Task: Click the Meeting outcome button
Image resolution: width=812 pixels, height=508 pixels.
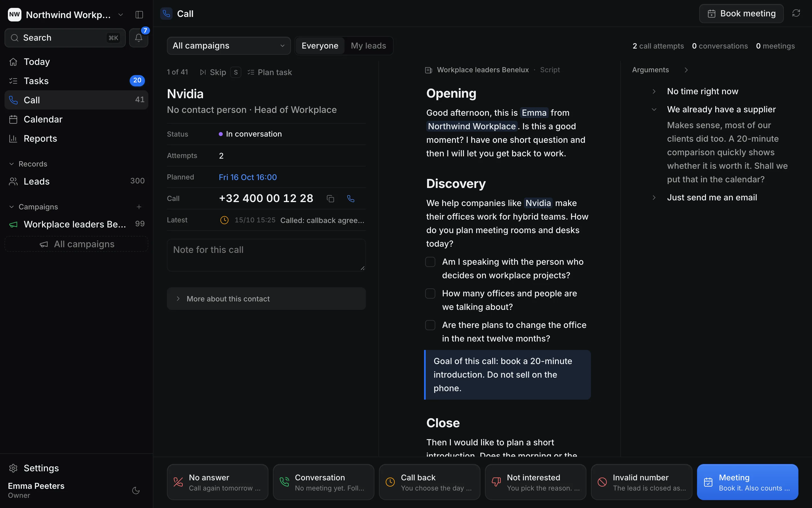Action: point(748,482)
